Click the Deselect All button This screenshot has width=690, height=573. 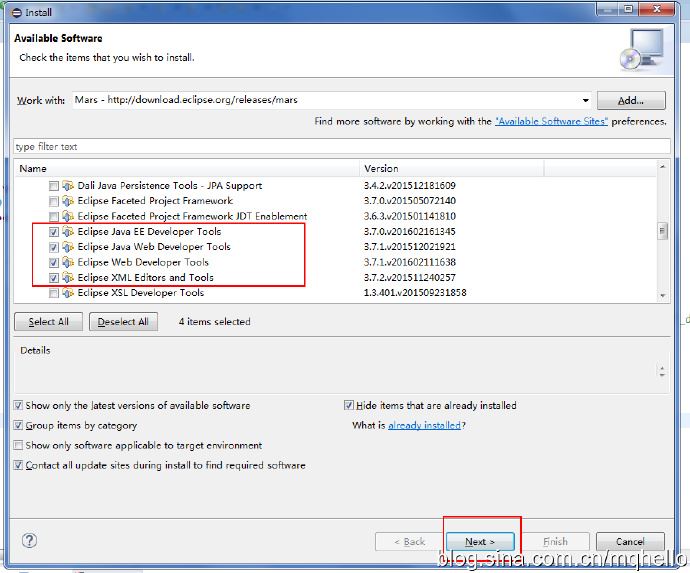click(123, 322)
